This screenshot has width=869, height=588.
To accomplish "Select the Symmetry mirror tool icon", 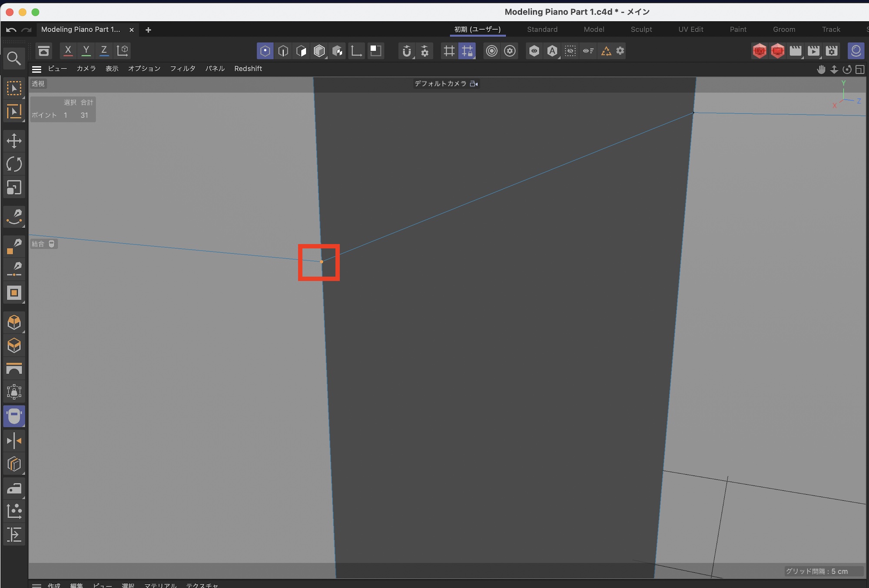I will tap(14, 441).
